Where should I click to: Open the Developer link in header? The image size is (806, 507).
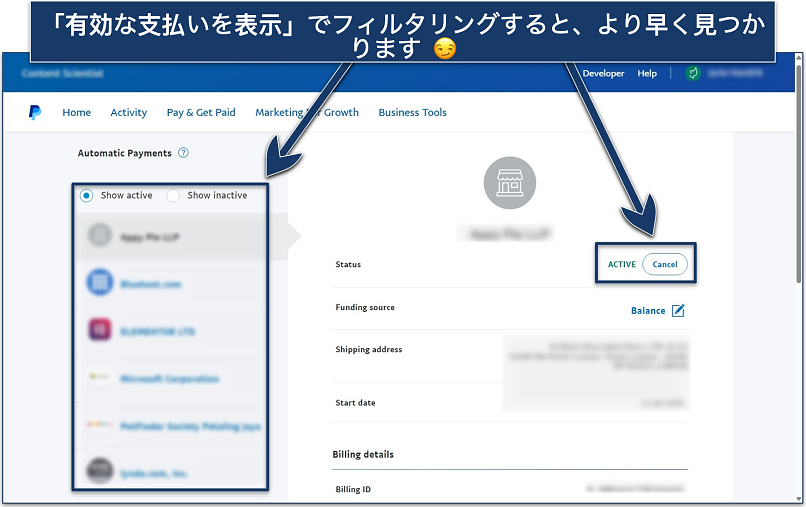coord(603,74)
